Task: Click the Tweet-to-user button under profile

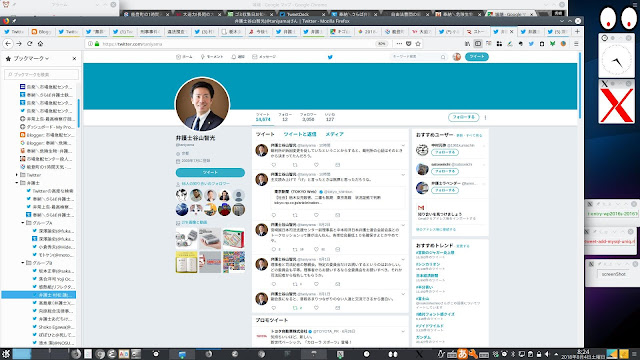Action: (x=210, y=173)
